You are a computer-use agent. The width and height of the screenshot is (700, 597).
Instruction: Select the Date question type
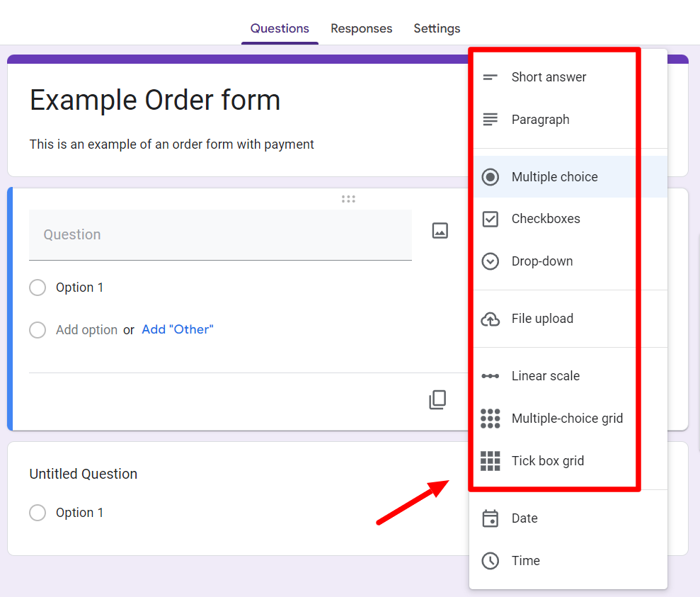coord(524,518)
